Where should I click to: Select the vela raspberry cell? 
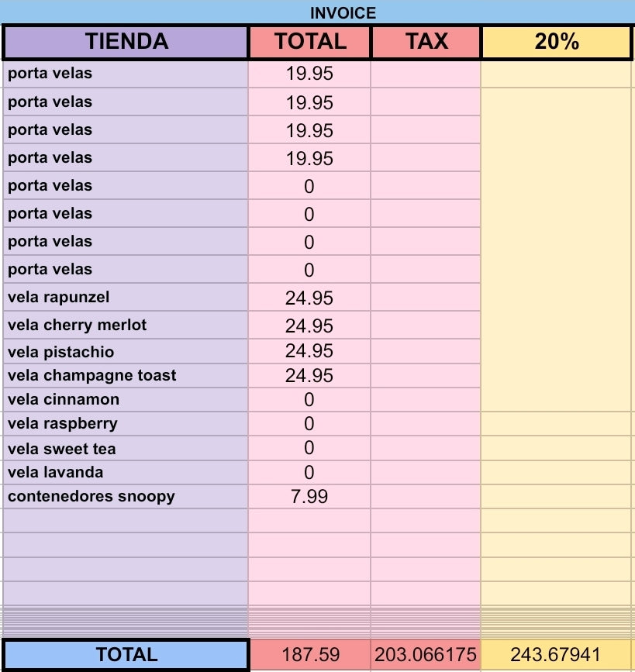coord(126,424)
